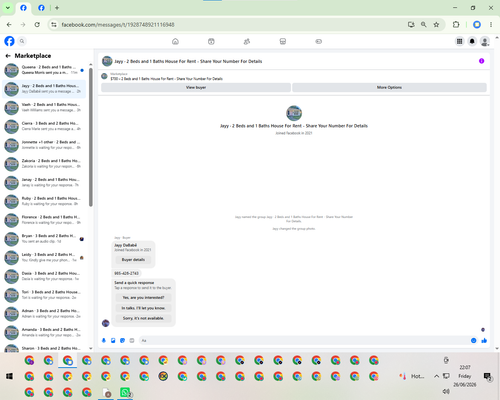Viewport: 500px width, 400px height.
Task: Go back in browser history
Action: [x=9, y=24]
